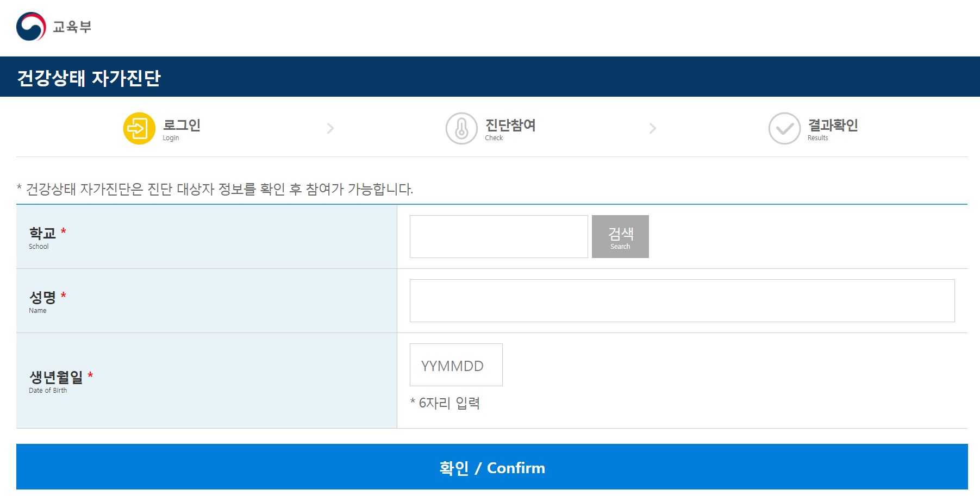Click the 성명 Name row label
Screen dimensions: 980x496
(46, 300)
